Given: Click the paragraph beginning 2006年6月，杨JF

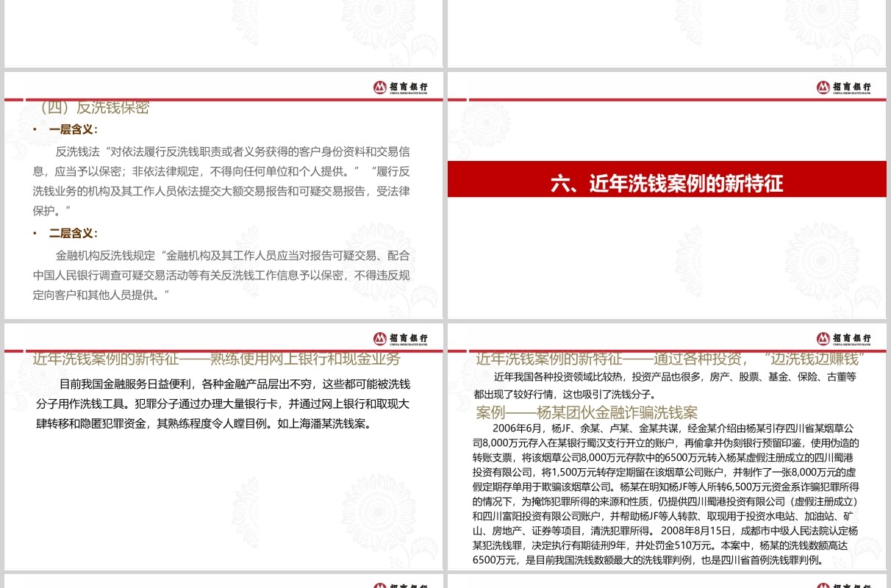Looking at the screenshot, I should (666, 494).
